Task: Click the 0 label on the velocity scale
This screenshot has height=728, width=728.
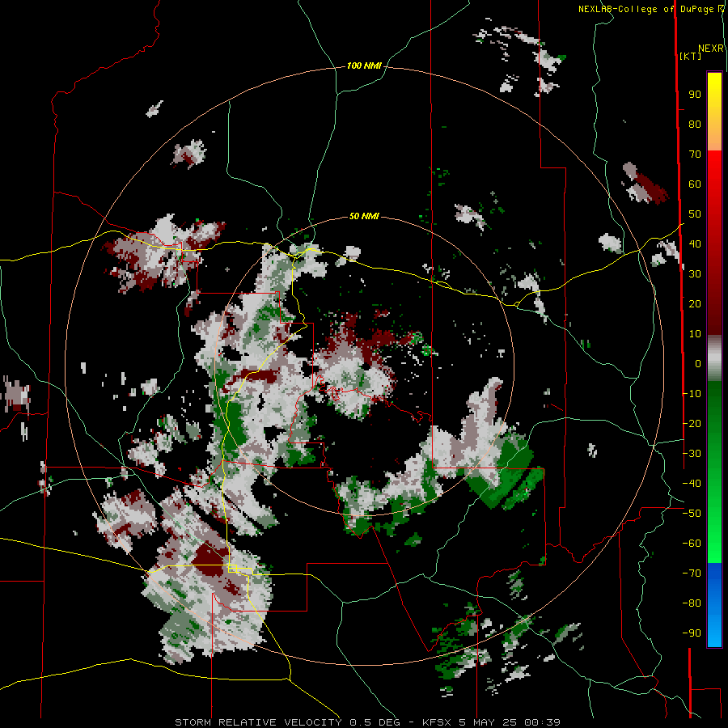Action: pos(698,363)
